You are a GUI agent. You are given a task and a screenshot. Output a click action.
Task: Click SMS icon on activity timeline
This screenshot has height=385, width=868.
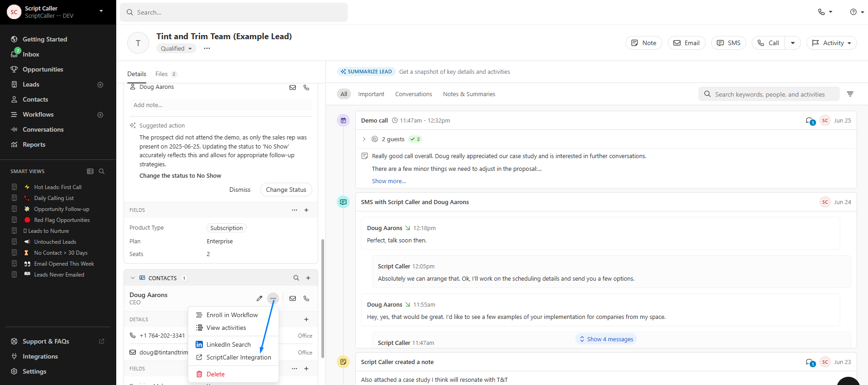(x=343, y=202)
